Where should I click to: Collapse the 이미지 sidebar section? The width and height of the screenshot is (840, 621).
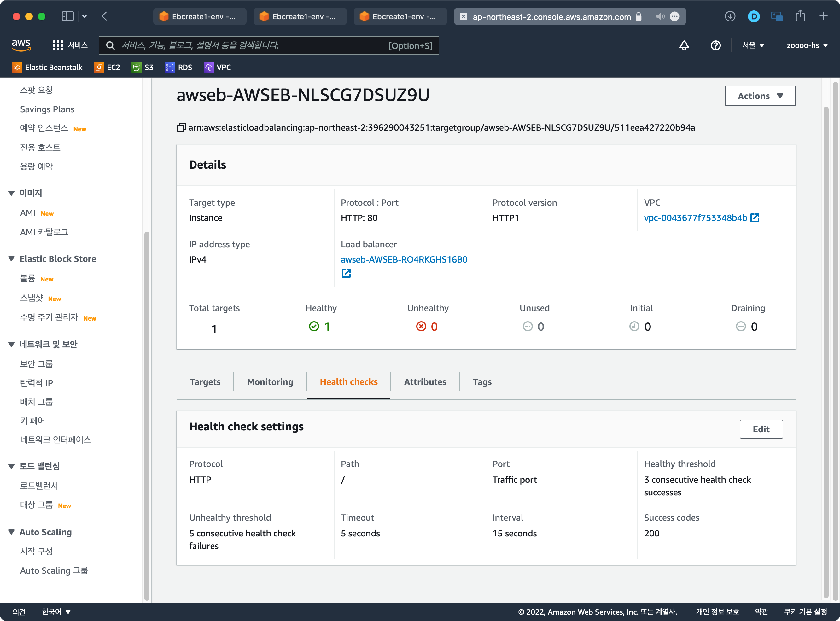pos(11,193)
